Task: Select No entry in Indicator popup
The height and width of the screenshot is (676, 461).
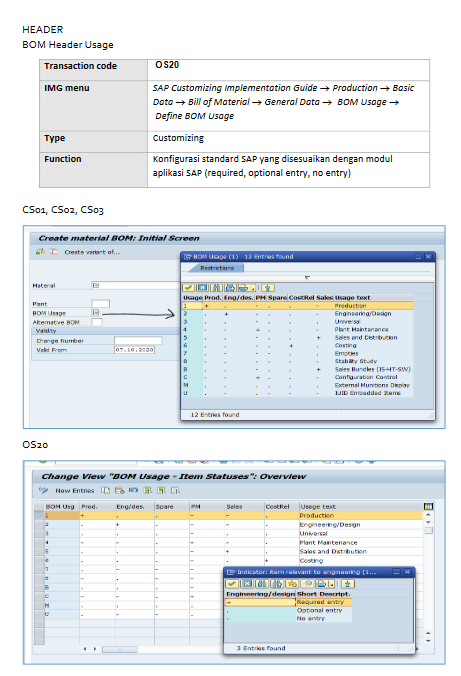Action: pyautogui.click(x=289, y=618)
